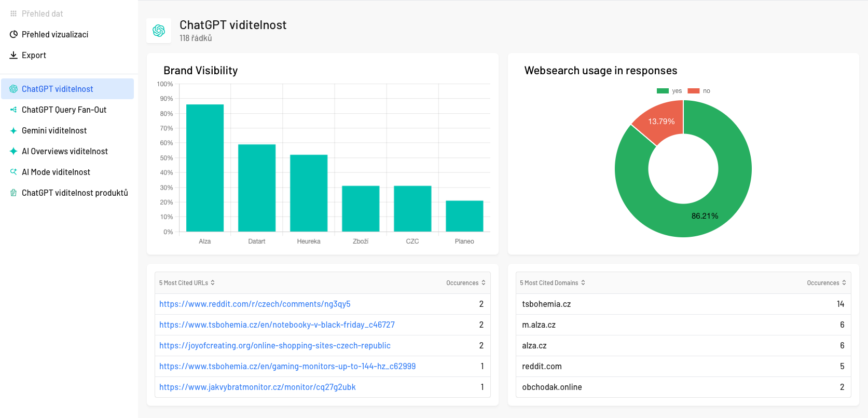Toggle the red 'no' legend item
Viewport: 868px width, 418px height.
(699, 91)
